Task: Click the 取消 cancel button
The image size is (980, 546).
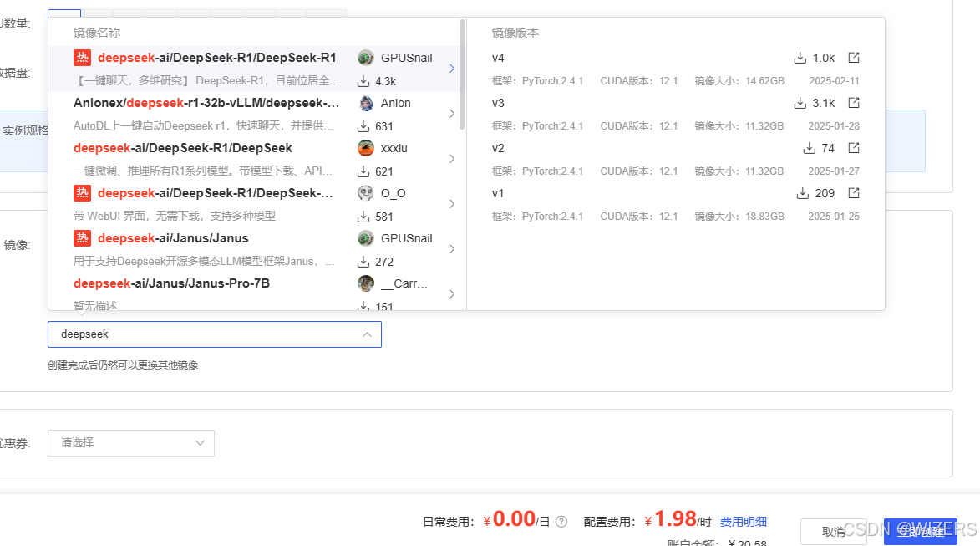Action: [833, 532]
